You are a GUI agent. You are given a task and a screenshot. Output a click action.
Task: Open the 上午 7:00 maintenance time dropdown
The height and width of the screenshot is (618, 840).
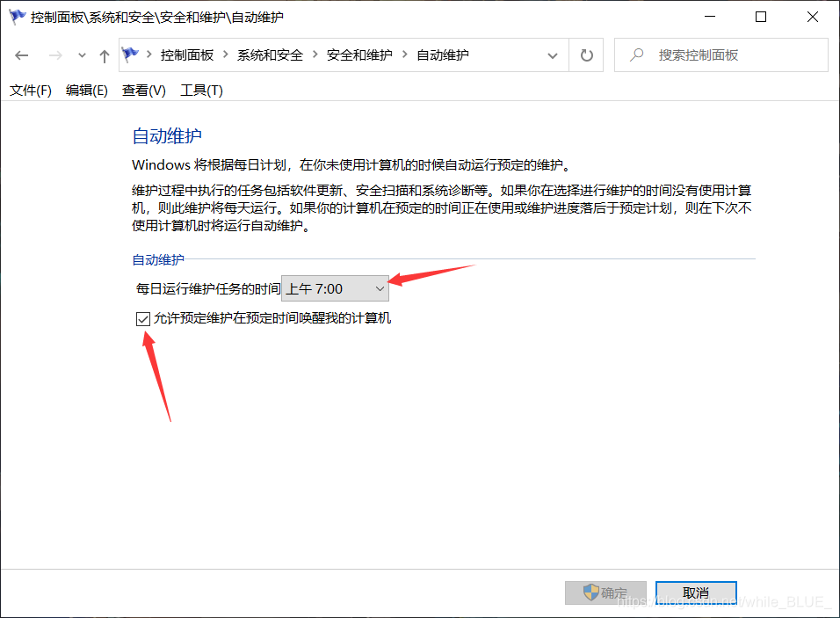(x=336, y=289)
